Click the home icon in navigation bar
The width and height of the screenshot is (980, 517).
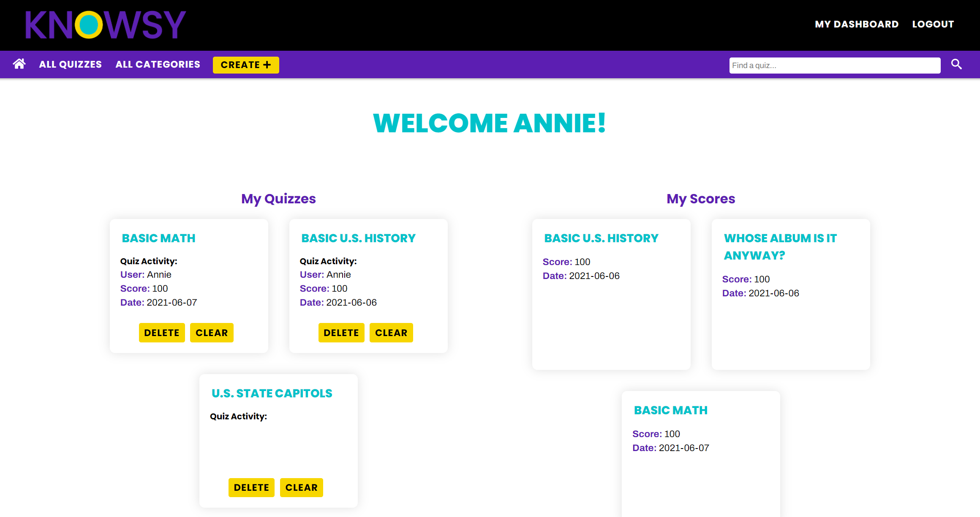19,64
